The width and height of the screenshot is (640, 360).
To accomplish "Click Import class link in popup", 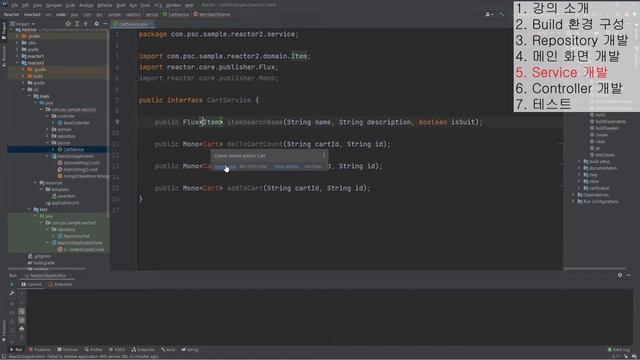I will (x=224, y=167).
